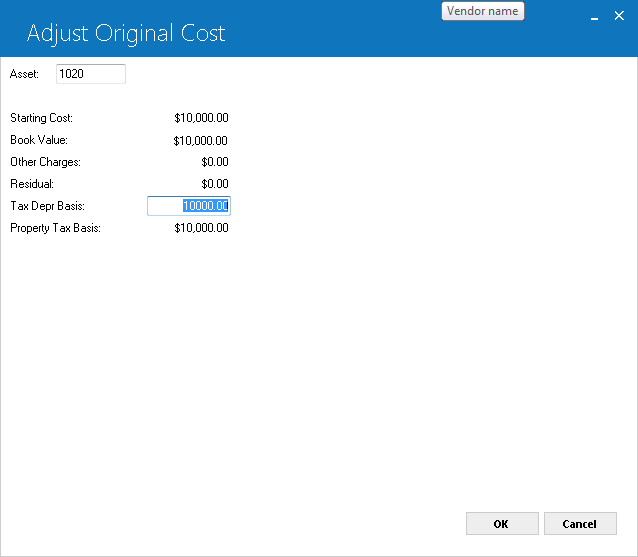
Task: Click the Property Tax Basis $10,000.00 value
Action: coord(201,228)
